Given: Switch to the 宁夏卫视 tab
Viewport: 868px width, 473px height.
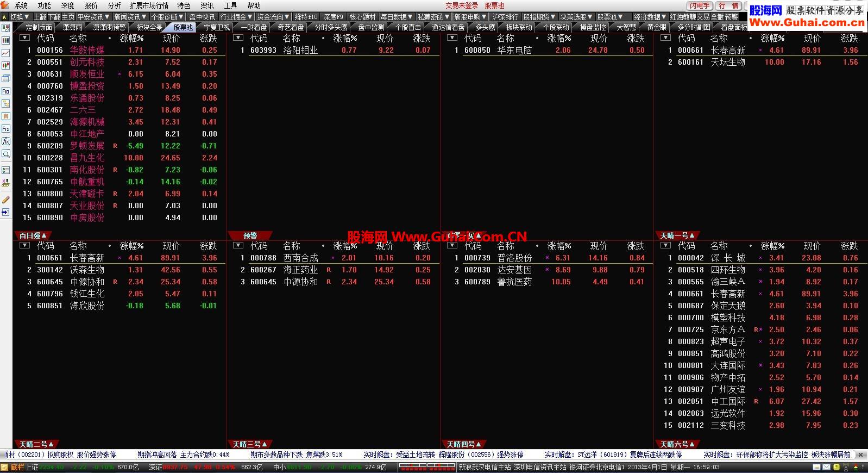Looking at the screenshot, I should click(x=217, y=27).
